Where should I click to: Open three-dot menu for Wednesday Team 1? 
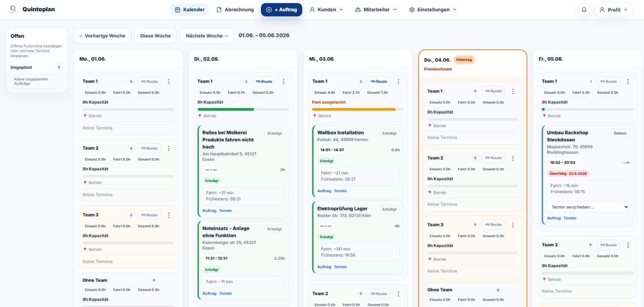398,82
